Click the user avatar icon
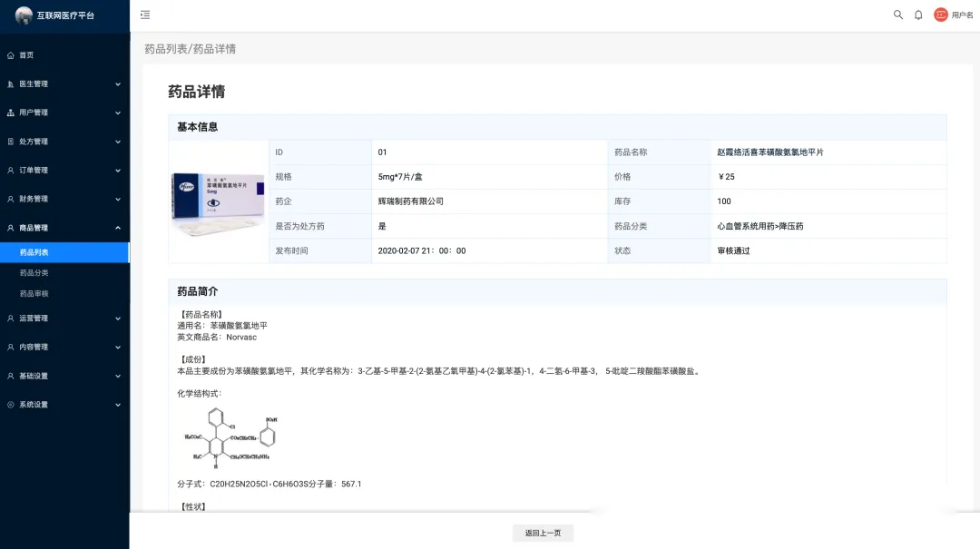 click(941, 15)
